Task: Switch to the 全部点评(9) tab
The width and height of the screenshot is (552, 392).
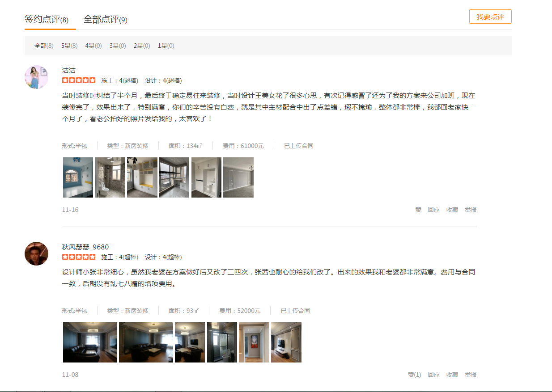Action: [x=106, y=20]
